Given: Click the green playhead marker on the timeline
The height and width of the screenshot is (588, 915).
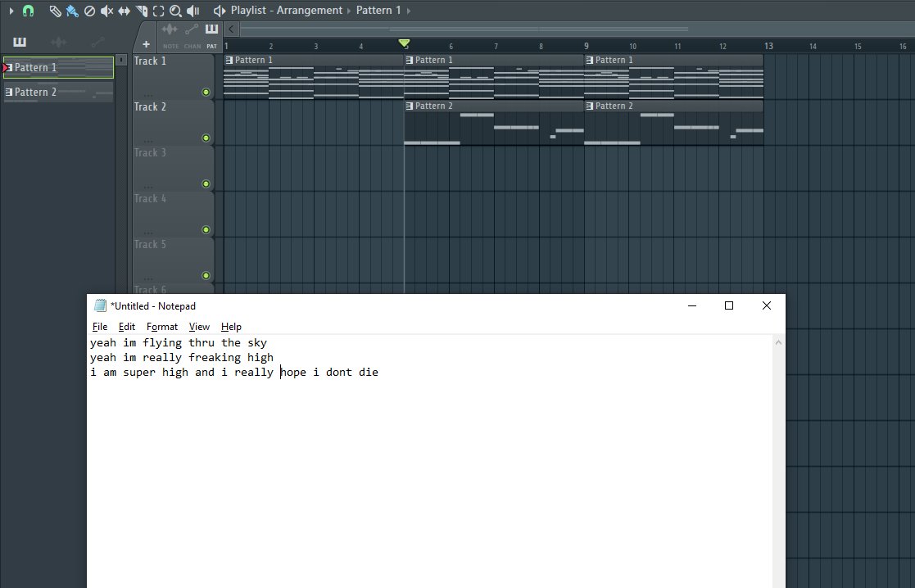Looking at the screenshot, I should (x=405, y=43).
